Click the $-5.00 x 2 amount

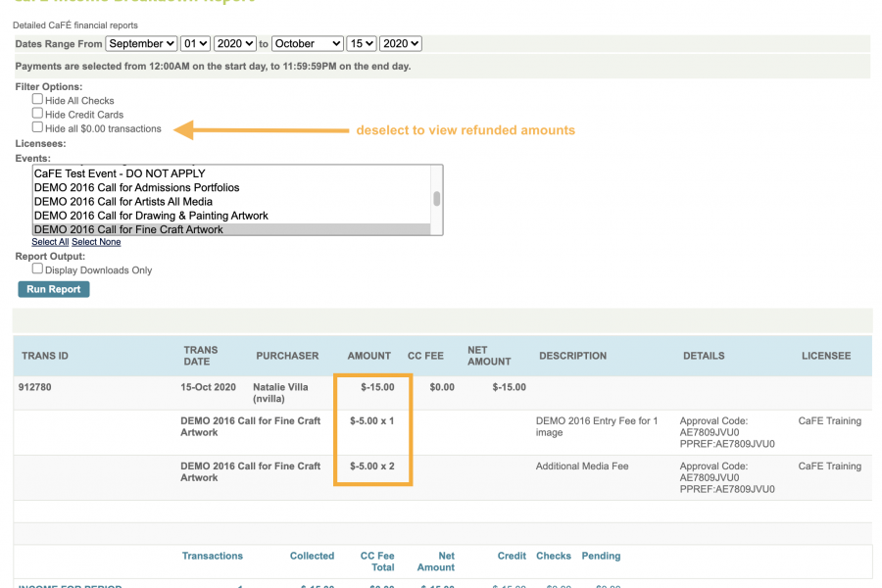371,465
